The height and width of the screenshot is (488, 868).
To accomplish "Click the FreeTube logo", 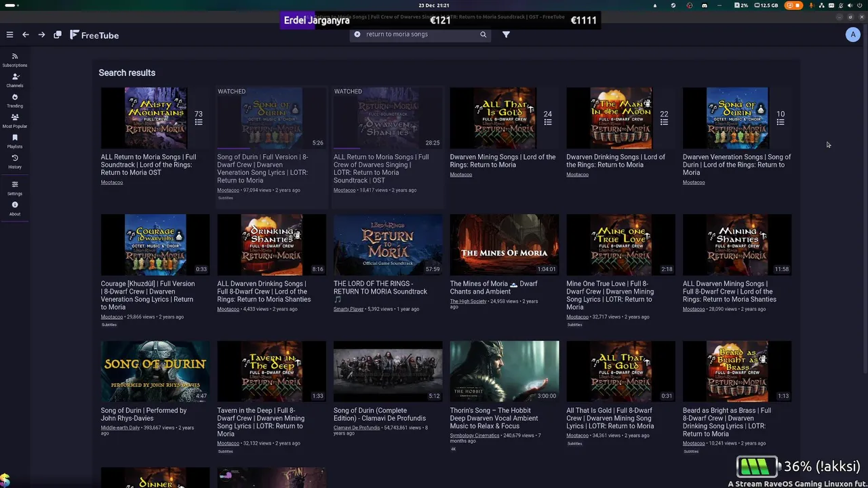I will 94,35.
